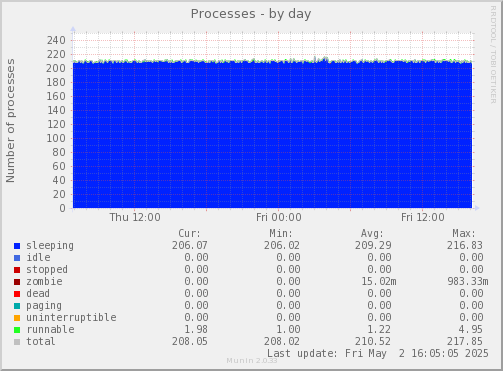Click the zombie average value 15.02m
This screenshot has width=503, height=371.
point(379,281)
